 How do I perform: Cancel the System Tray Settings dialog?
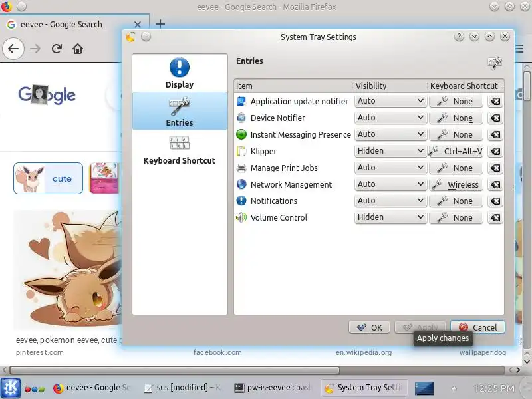[x=477, y=327]
